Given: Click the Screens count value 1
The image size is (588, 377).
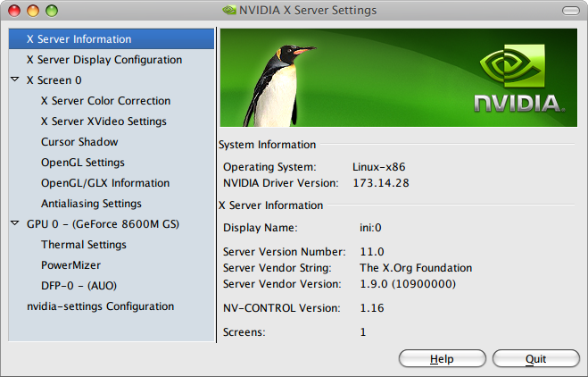Looking at the screenshot, I should click(363, 332).
